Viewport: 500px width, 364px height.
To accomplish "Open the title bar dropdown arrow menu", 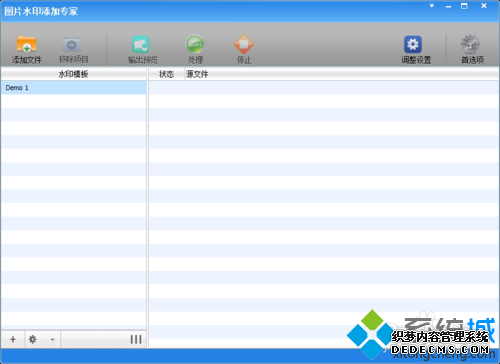I will 432,6.
